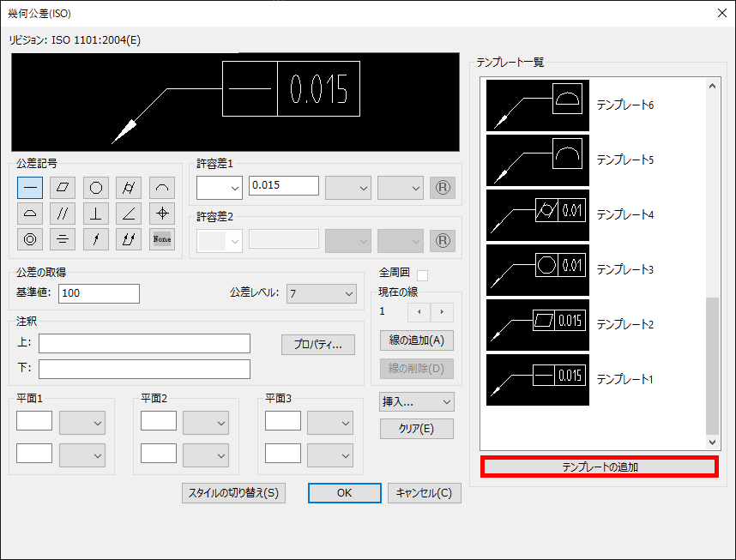Viewport: 736px width, 560px height.
Task: Select the concentricity double-circle symbol
Action: point(30,239)
